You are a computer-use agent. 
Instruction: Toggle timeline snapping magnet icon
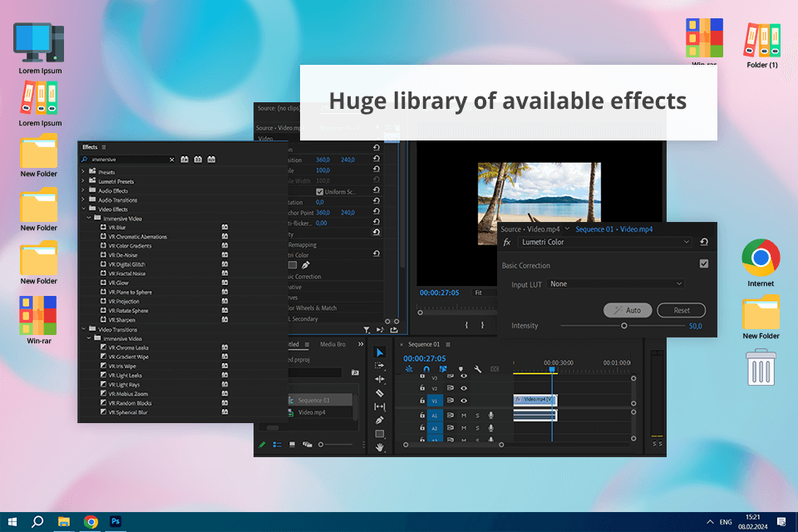(x=426, y=369)
